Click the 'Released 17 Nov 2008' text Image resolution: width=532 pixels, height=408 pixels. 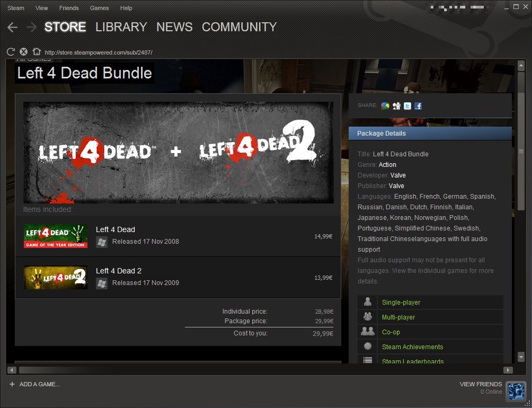(x=146, y=242)
